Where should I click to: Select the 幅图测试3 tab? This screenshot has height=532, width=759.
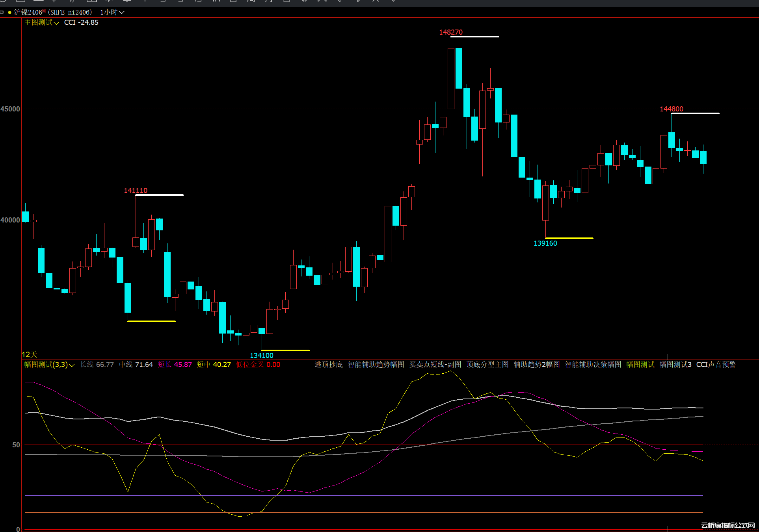[675, 365]
